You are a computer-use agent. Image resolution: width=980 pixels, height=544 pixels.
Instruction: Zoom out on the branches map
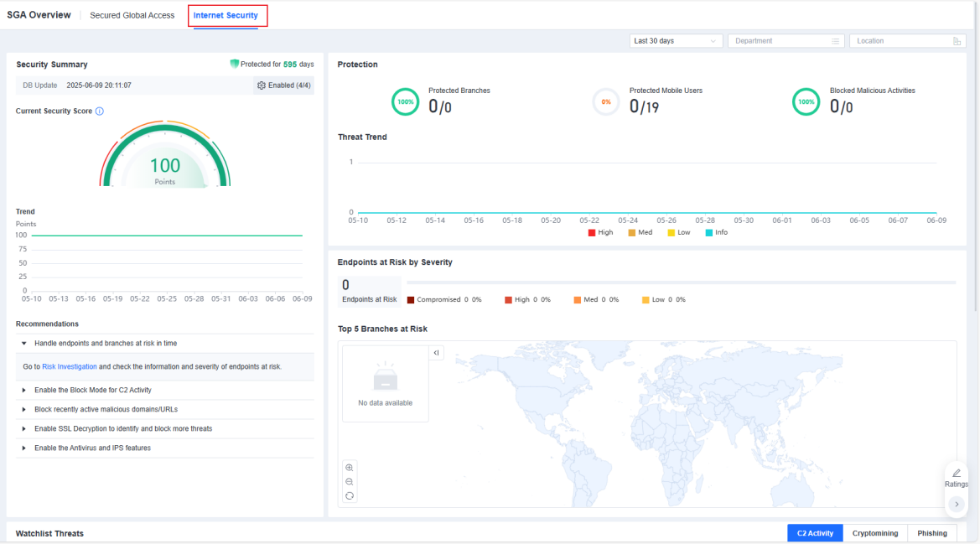point(350,482)
